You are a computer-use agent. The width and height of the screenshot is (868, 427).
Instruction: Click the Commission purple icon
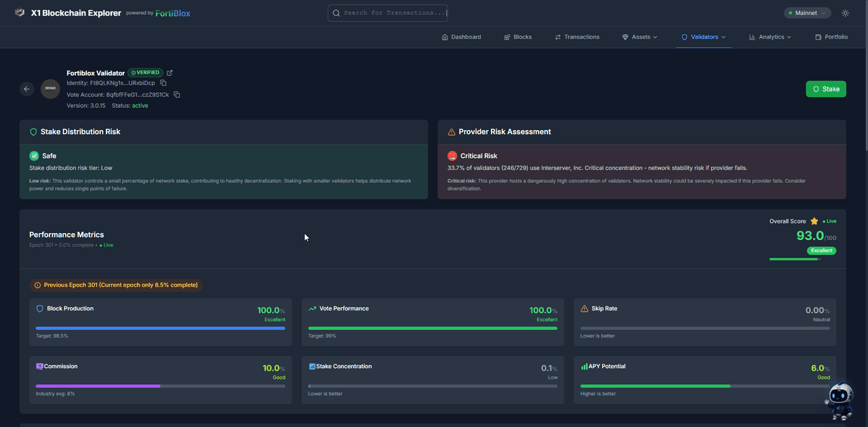39,366
